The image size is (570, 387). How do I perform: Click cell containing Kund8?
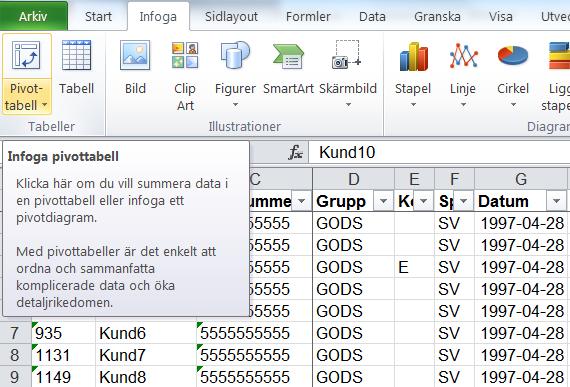[146, 377]
